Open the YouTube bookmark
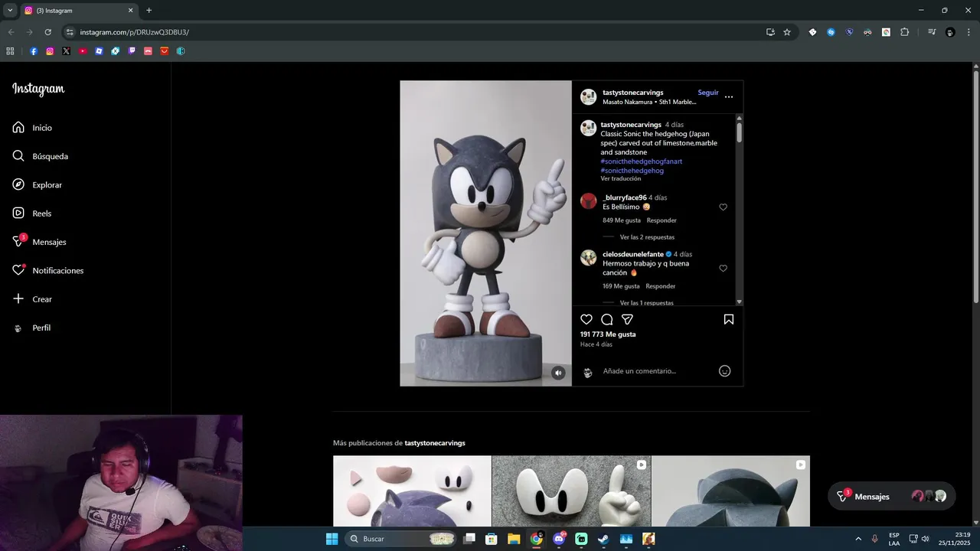 pos(83,51)
